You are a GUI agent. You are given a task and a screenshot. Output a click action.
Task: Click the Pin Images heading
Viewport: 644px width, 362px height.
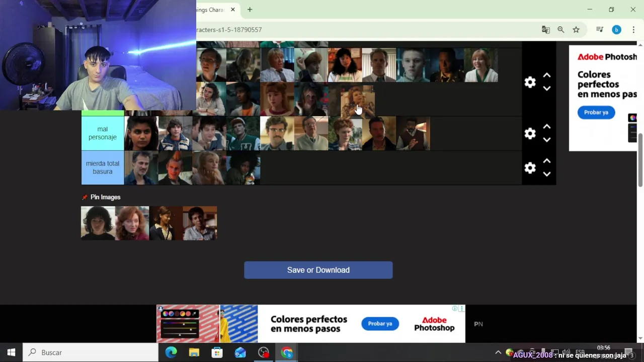(x=105, y=197)
